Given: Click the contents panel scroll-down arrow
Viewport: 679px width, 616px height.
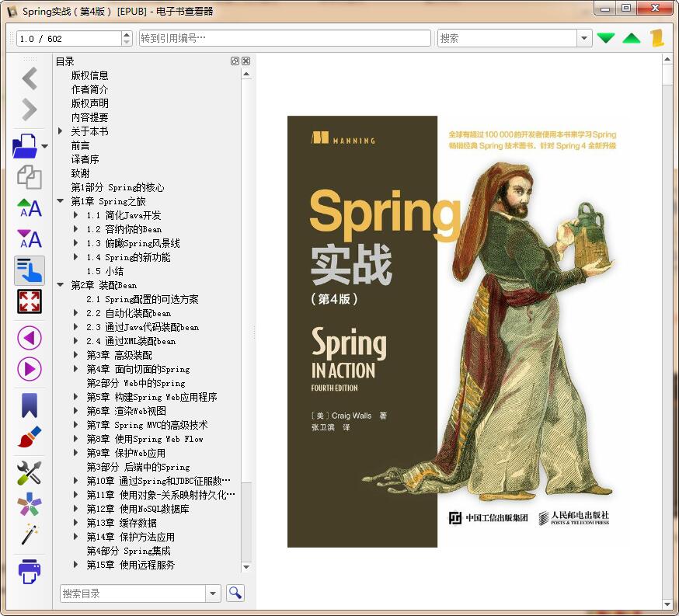Looking at the screenshot, I should click(x=246, y=567).
